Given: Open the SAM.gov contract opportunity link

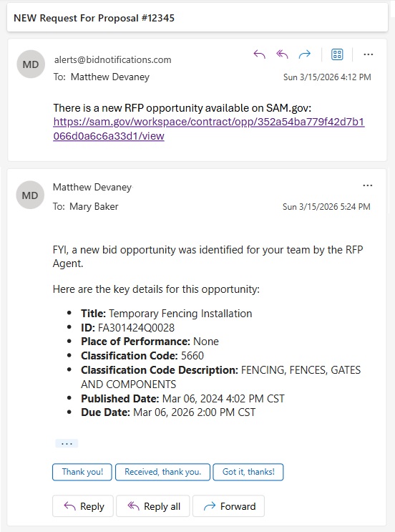Looking at the screenshot, I should click(209, 129).
